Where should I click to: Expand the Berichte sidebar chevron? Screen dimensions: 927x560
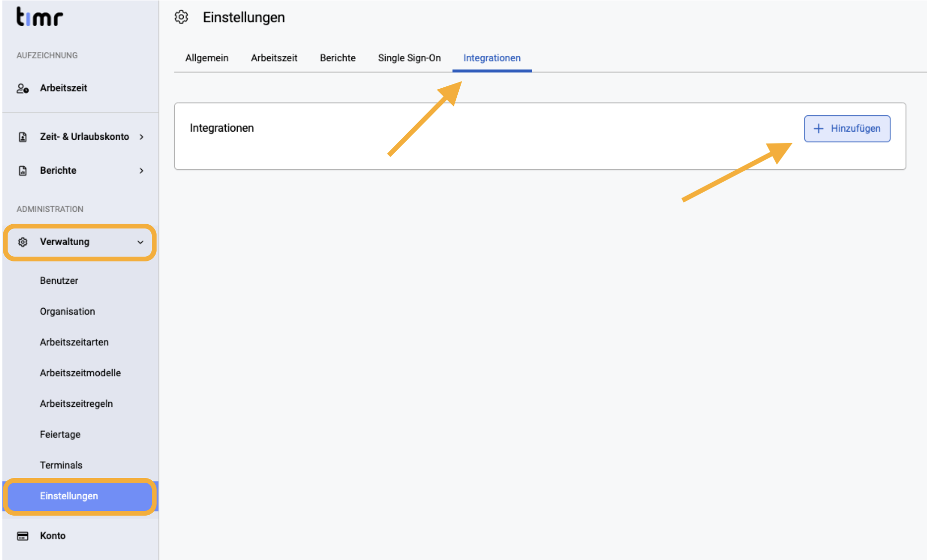(141, 171)
